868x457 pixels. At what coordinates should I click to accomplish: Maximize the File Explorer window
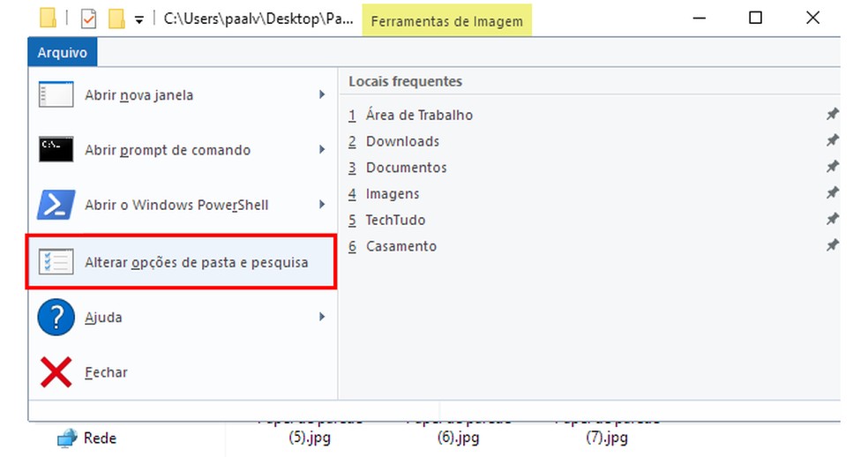pyautogui.click(x=755, y=19)
